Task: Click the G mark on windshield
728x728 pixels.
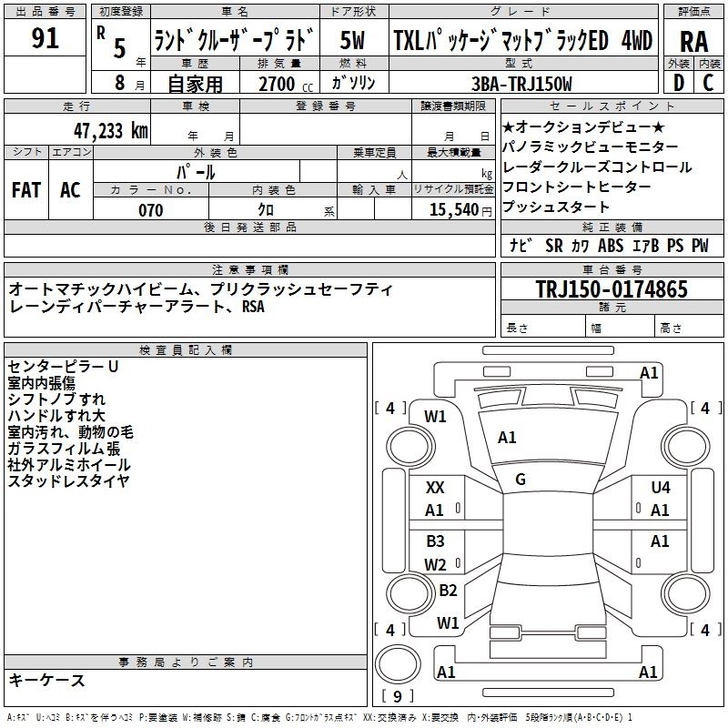Action: coord(520,479)
